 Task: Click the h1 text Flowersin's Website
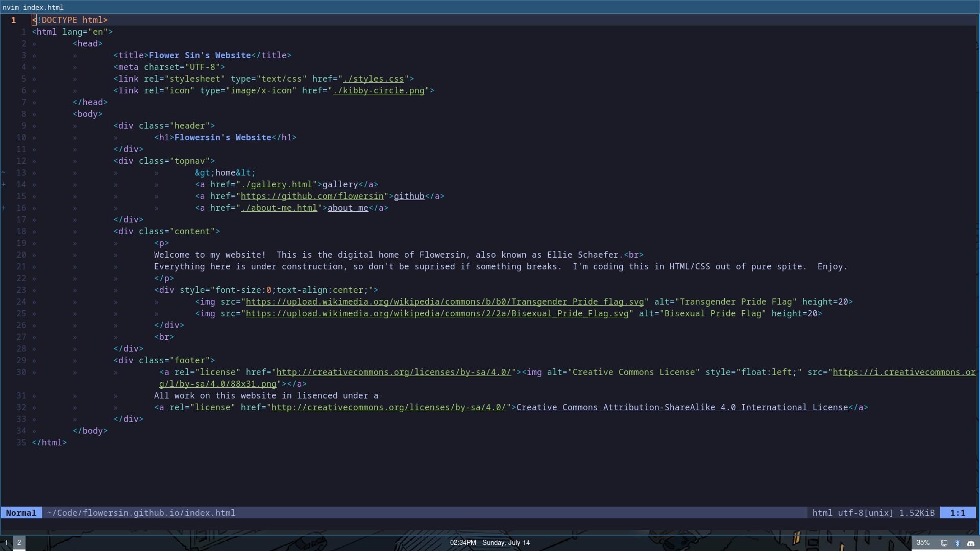[x=223, y=137]
